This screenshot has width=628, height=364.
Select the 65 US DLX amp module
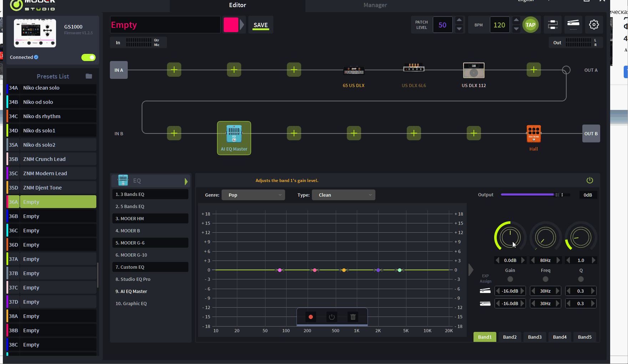[x=354, y=70]
